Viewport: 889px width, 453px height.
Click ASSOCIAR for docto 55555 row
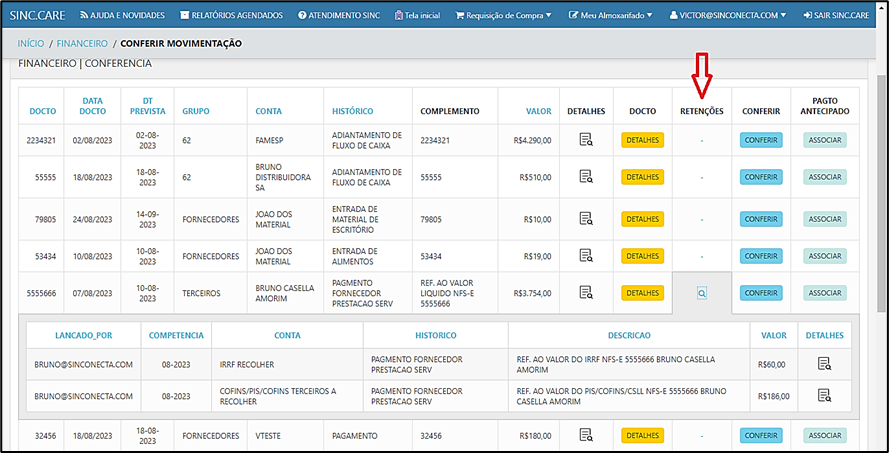tap(825, 177)
